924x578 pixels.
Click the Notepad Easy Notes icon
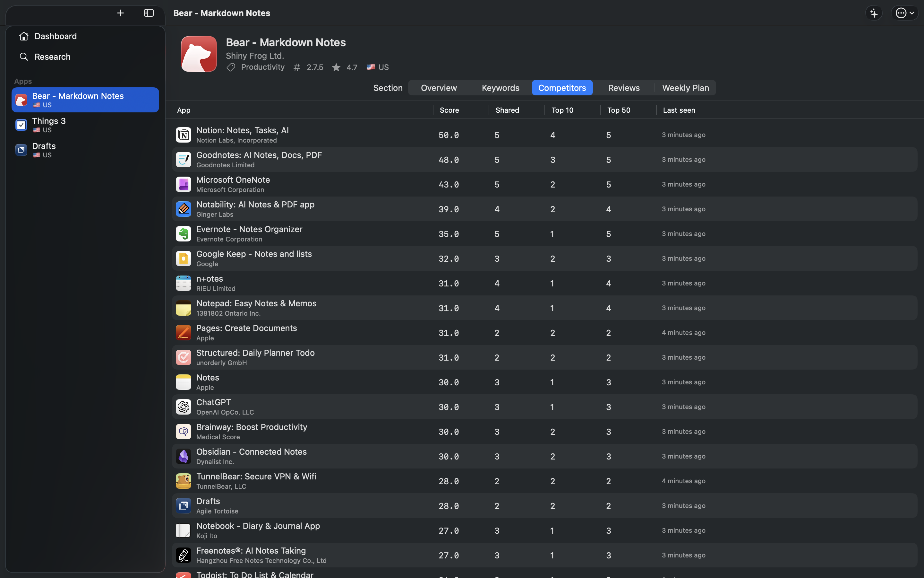183,308
